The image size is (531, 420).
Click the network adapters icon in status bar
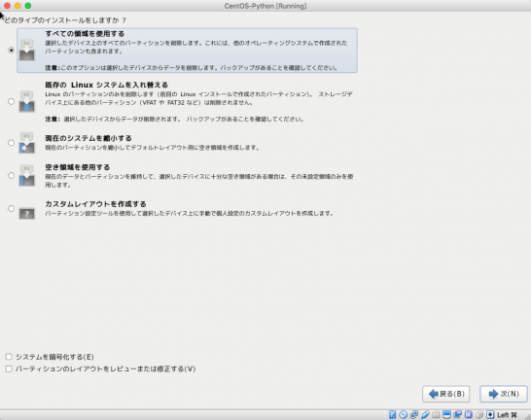click(414, 414)
